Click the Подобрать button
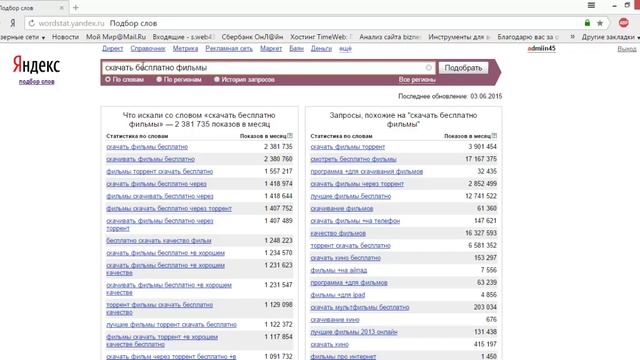This screenshot has width=640, height=360. coord(463,68)
